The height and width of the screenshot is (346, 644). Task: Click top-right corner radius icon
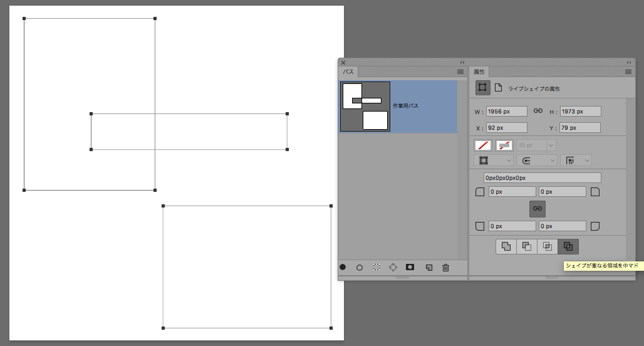[595, 192]
